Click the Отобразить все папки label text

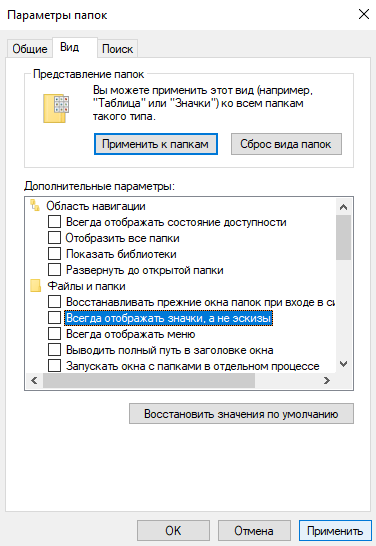click(x=123, y=238)
